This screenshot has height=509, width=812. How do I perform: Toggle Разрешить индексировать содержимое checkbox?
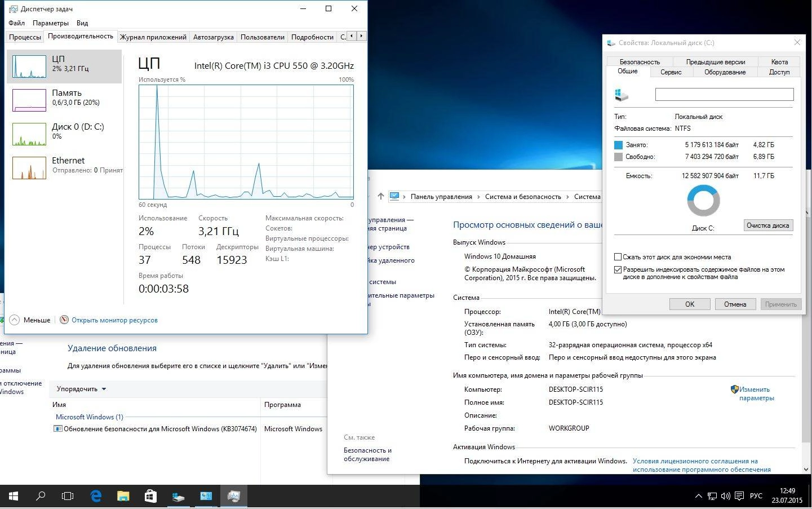pyautogui.click(x=618, y=269)
